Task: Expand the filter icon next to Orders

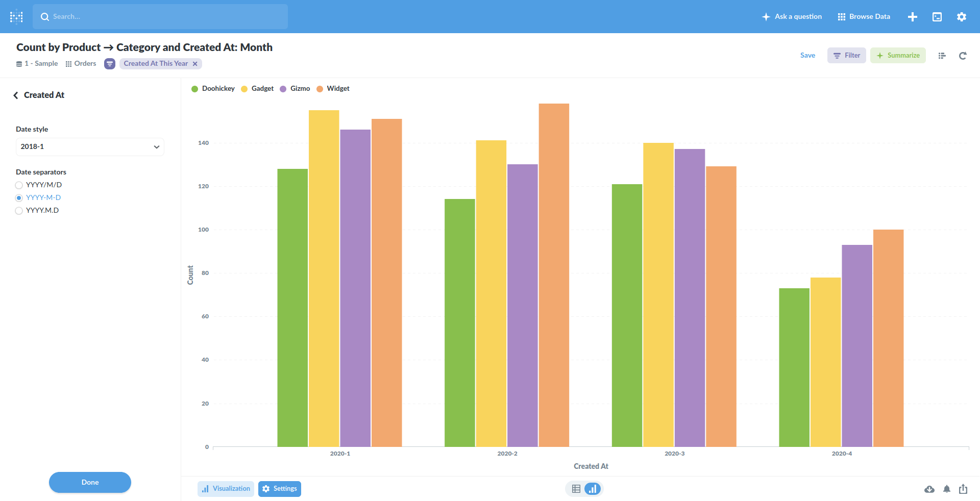Action: (109, 64)
